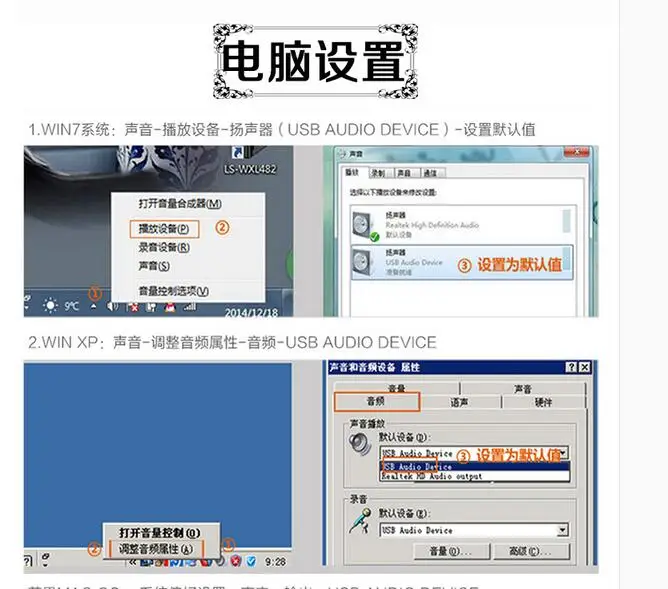668x589 pixels.
Task: Click the 2014/12/18 date on Win7 taskbar
Action: 251,313
